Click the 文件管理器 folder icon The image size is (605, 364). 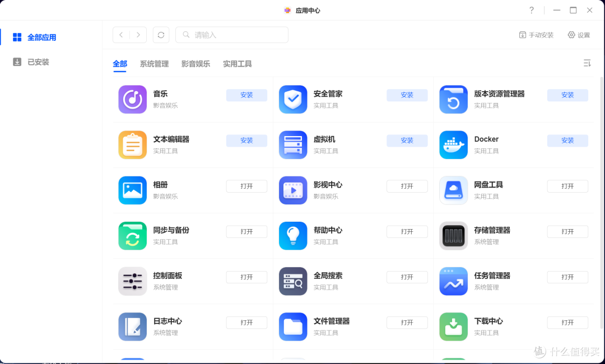click(293, 327)
